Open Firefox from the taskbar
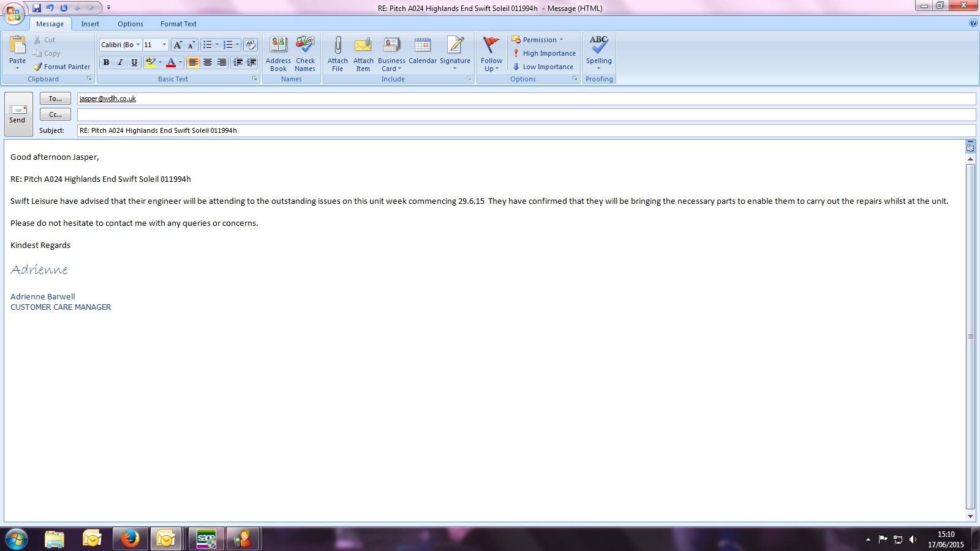 pyautogui.click(x=130, y=539)
